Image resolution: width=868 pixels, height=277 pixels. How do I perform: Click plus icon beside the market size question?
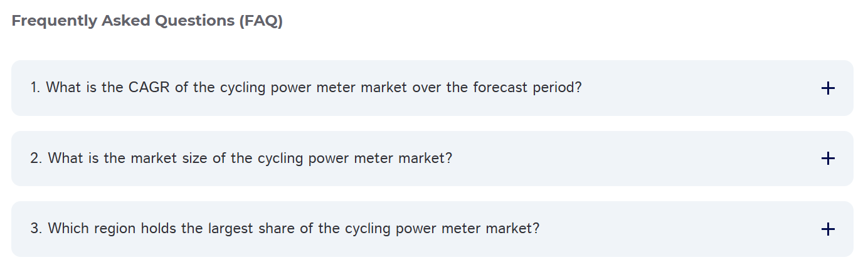(x=828, y=159)
